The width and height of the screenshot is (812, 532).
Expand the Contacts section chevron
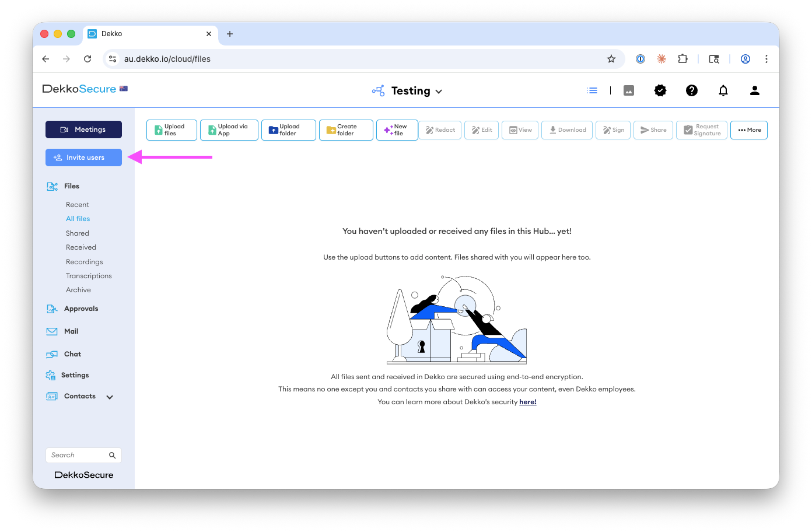pos(110,397)
